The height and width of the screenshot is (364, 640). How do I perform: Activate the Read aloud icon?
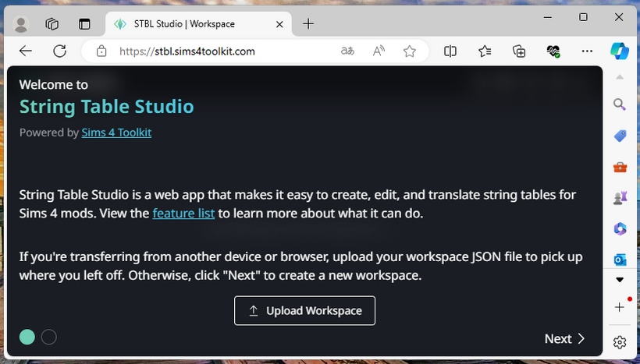379,51
